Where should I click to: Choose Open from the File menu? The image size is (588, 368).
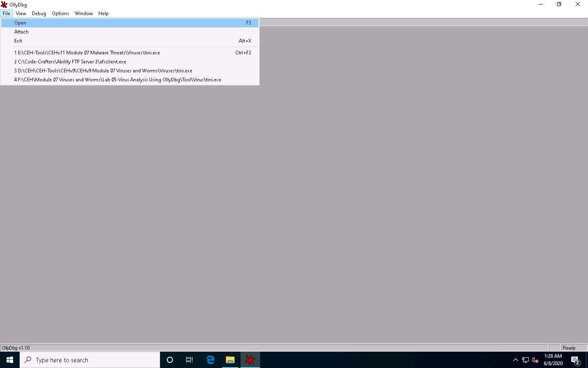(x=130, y=23)
